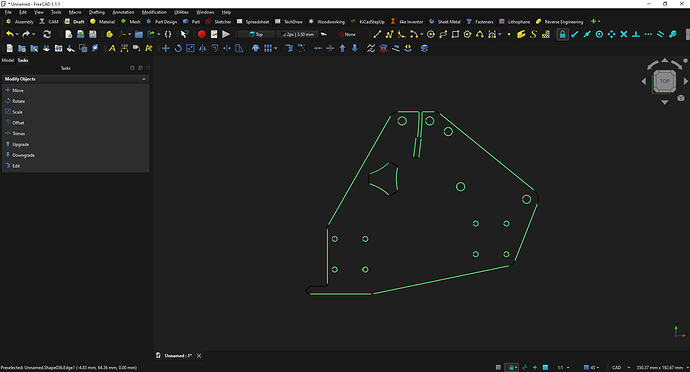This screenshot has height=372, width=690.
Task: Select the Draft Polygon tool
Action: 467,34
